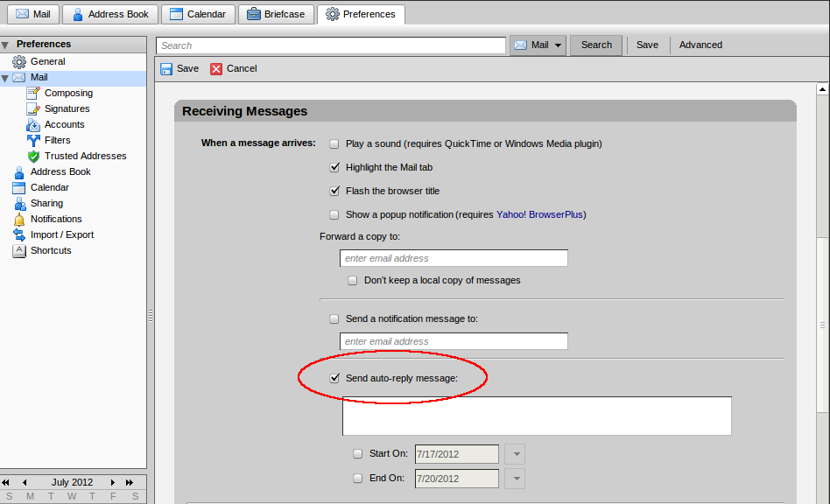Click the Mail envelope icon in Preferences tree
The height and width of the screenshot is (504, 830).
click(x=19, y=78)
